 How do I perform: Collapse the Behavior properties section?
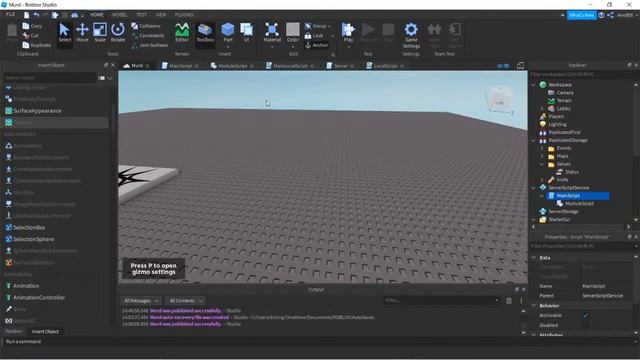pyautogui.click(x=533, y=306)
